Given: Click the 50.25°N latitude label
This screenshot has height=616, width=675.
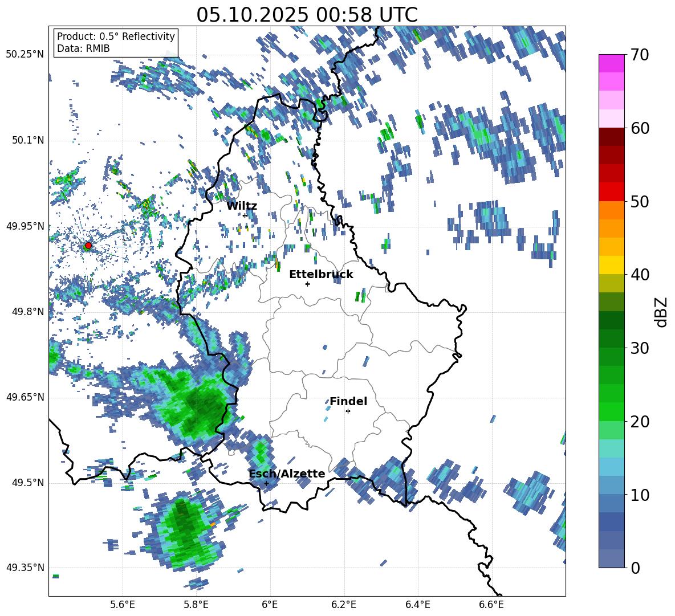Looking at the screenshot, I should [25, 55].
